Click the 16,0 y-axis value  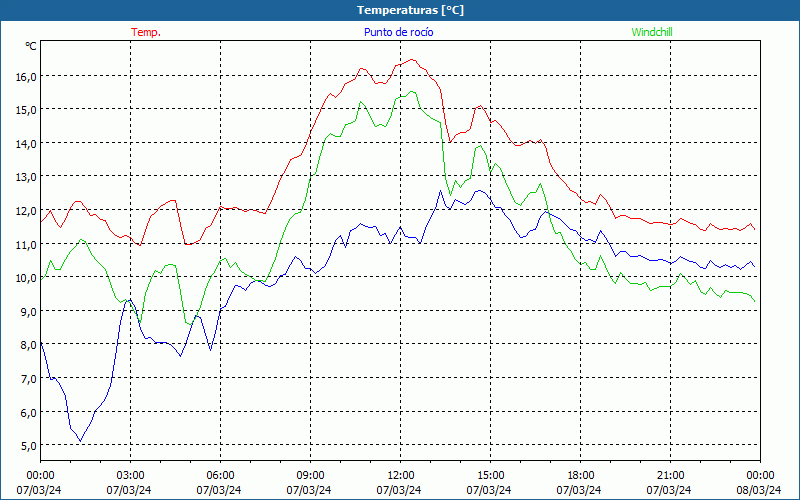click(x=26, y=77)
